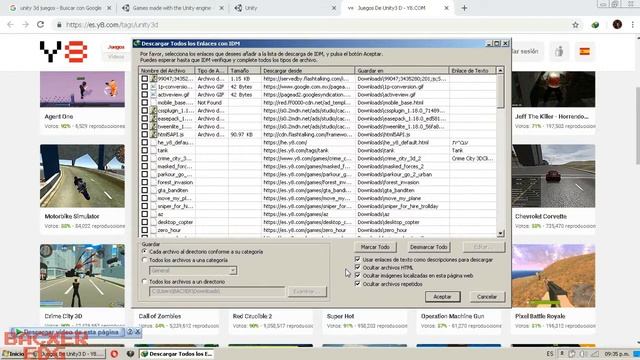This screenshot has width=640, height=360.
Task: Open the 'Super Hot' game link
Action: 340,316
